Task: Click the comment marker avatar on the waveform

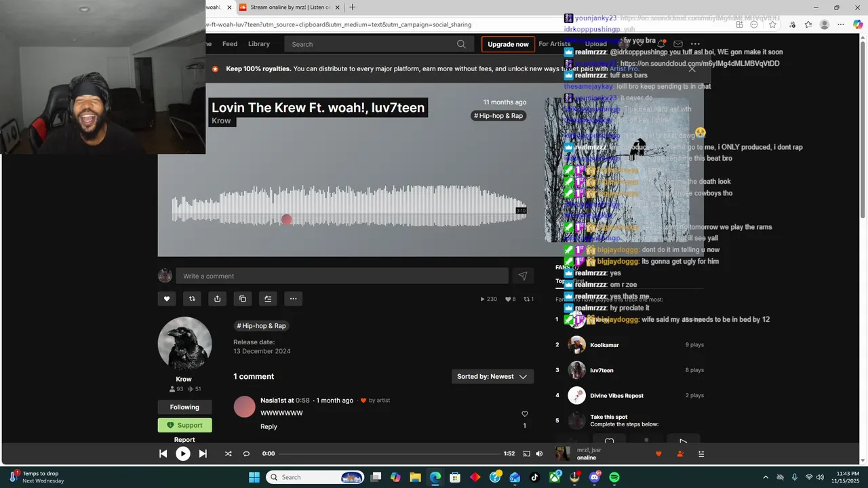Action: point(287,220)
